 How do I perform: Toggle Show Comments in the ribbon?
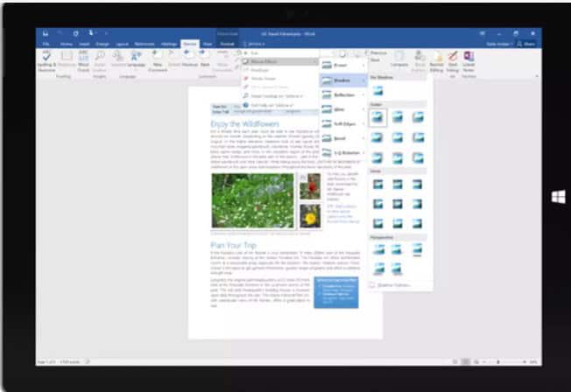(222, 61)
